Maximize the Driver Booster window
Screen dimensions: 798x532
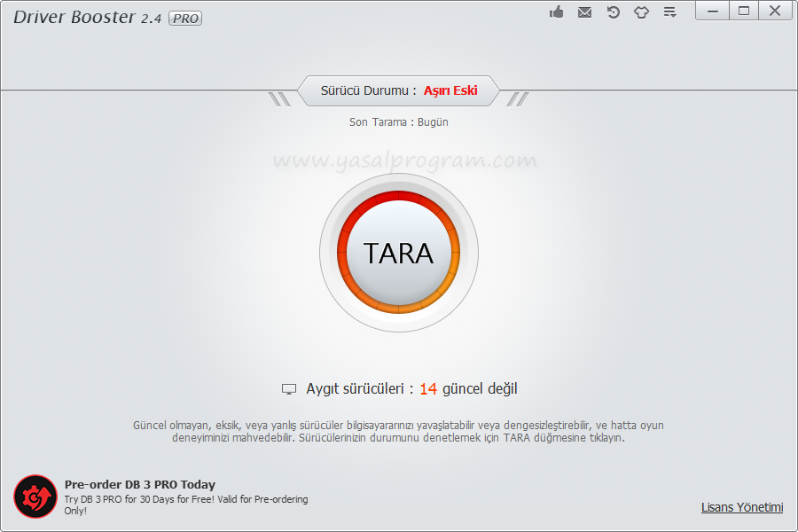[744, 11]
